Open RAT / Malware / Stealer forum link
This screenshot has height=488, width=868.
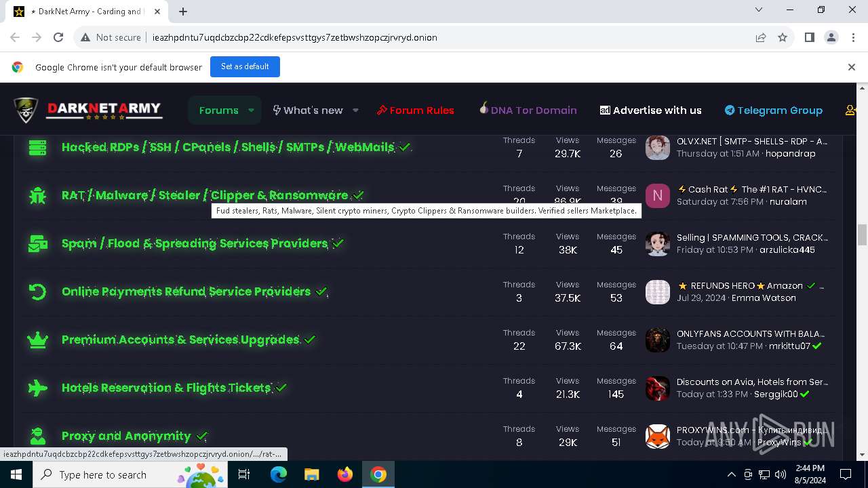[x=205, y=195]
